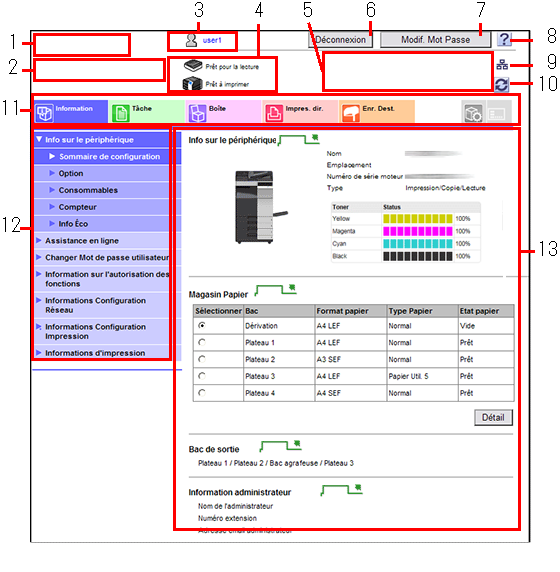This screenshot has height=572, width=560.
Task: Click the green icon beside Bac de sortie
Action: pos(281,446)
